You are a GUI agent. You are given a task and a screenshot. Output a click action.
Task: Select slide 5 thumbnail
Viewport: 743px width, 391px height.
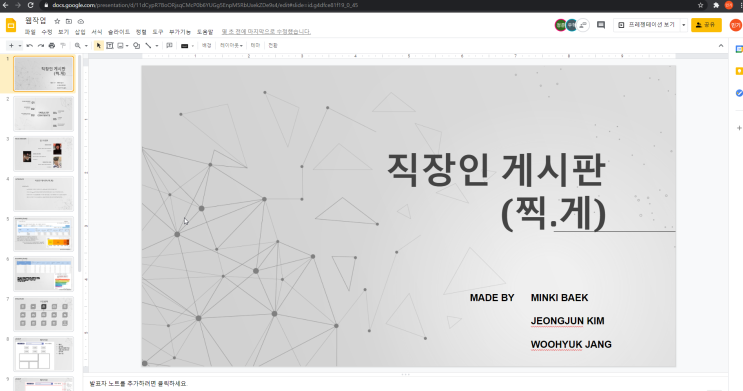(44, 234)
